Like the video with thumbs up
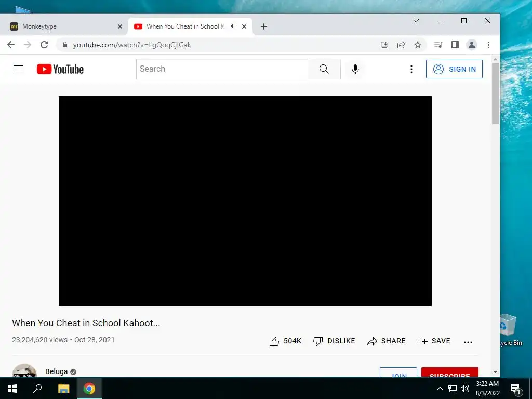 click(285, 341)
